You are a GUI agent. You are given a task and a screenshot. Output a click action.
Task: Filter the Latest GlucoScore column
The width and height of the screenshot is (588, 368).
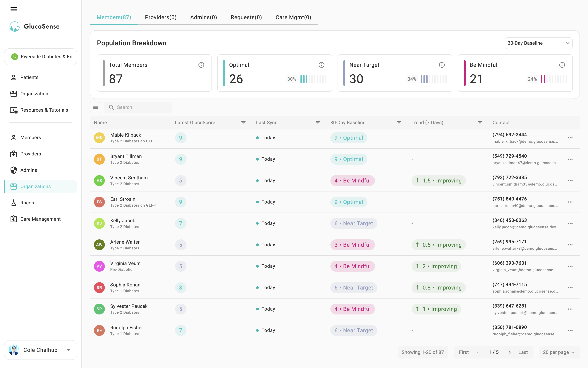click(x=243, y=123)
